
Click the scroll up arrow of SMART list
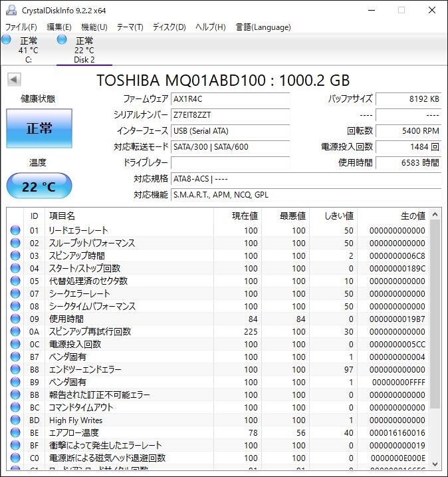(x=435, y=214)
